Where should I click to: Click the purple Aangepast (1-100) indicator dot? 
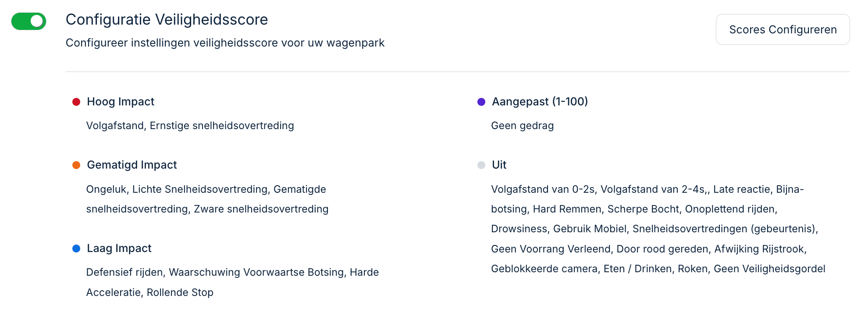pos(481,102)
